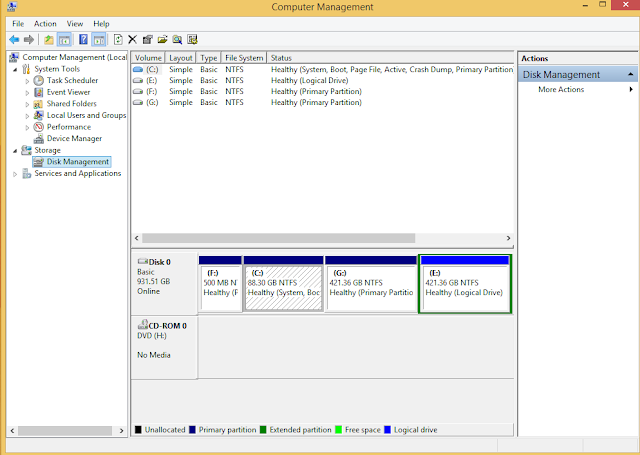Toggle the Show/Hide Action Pane icon

point(99,40)
